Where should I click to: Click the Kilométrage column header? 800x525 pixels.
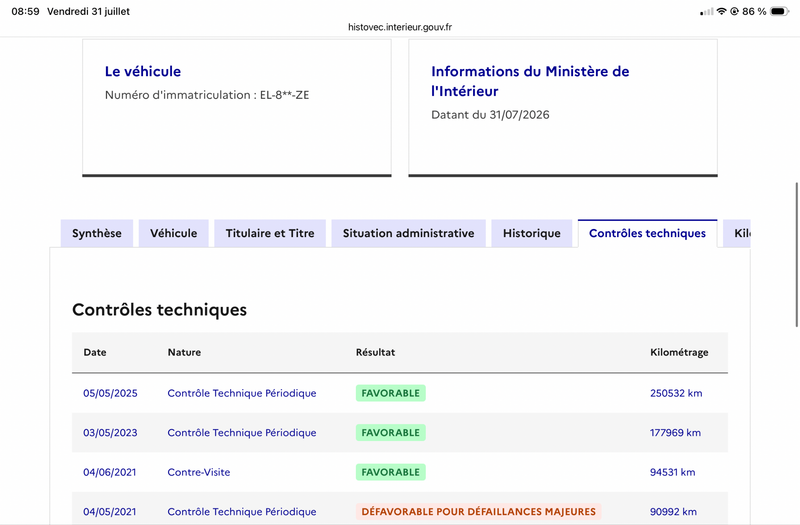[679, 352]
